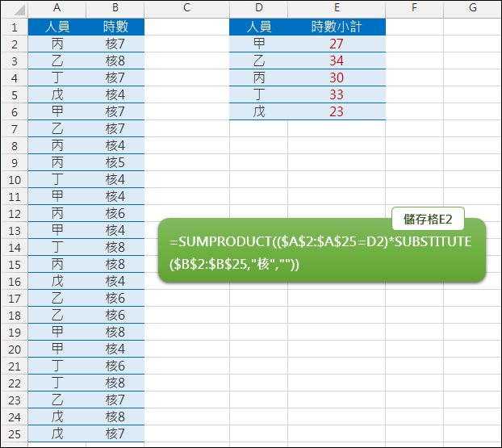Select cell E5 showing 33

click(x=337, y=94)
